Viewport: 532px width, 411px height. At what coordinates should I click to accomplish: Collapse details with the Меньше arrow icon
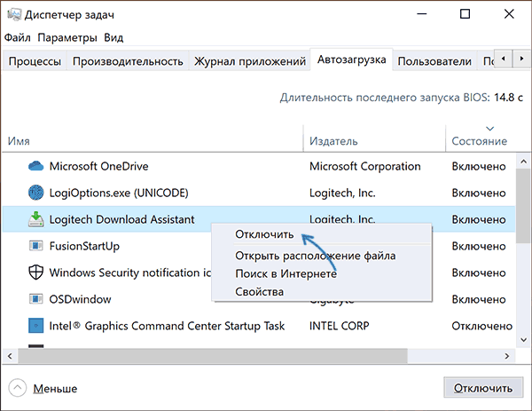click(x=17, y=388)
